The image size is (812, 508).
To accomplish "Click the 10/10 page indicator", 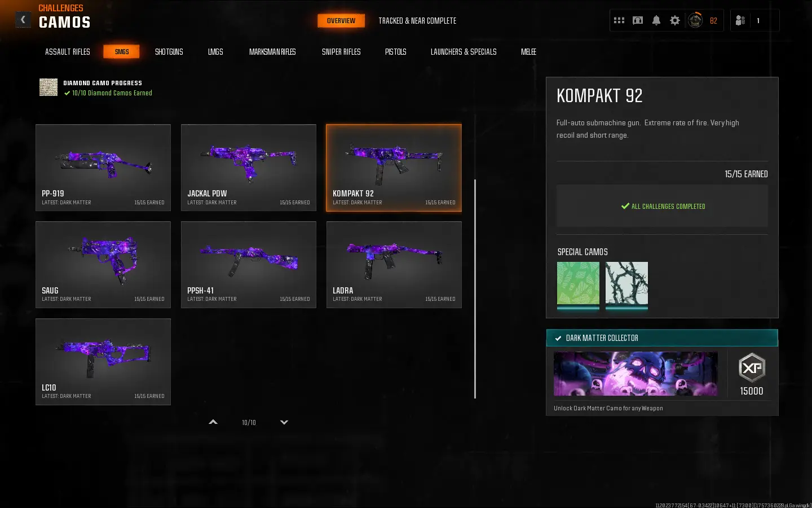I will pos(249,423).
